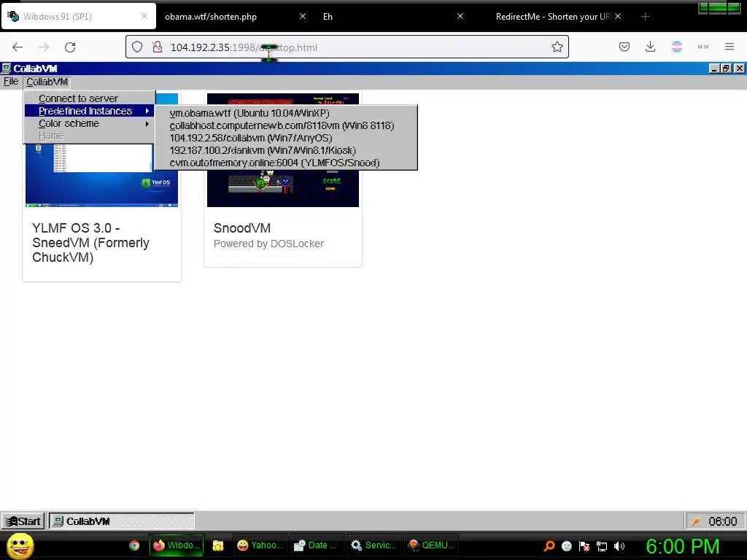Click Powered by DOSLocker text

coord(268,244)
